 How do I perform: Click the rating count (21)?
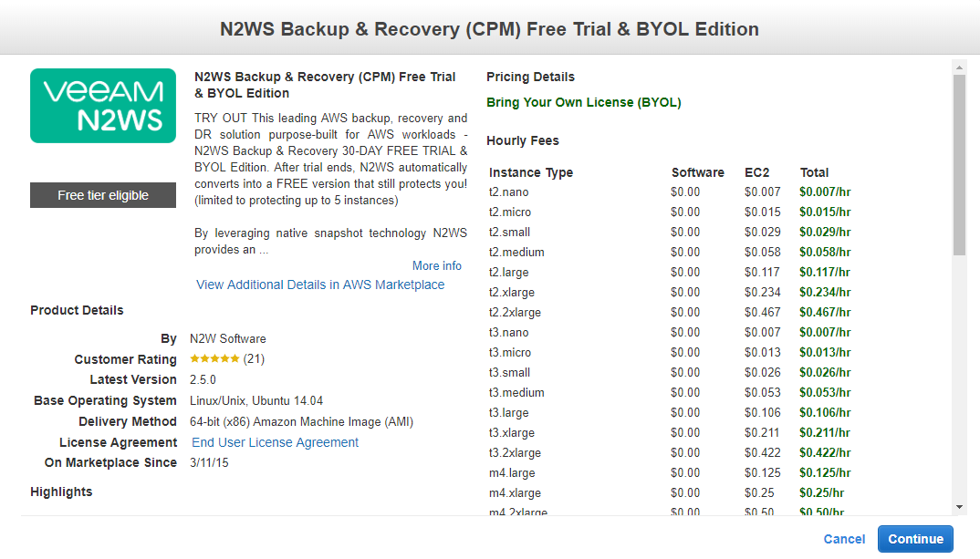254,359
